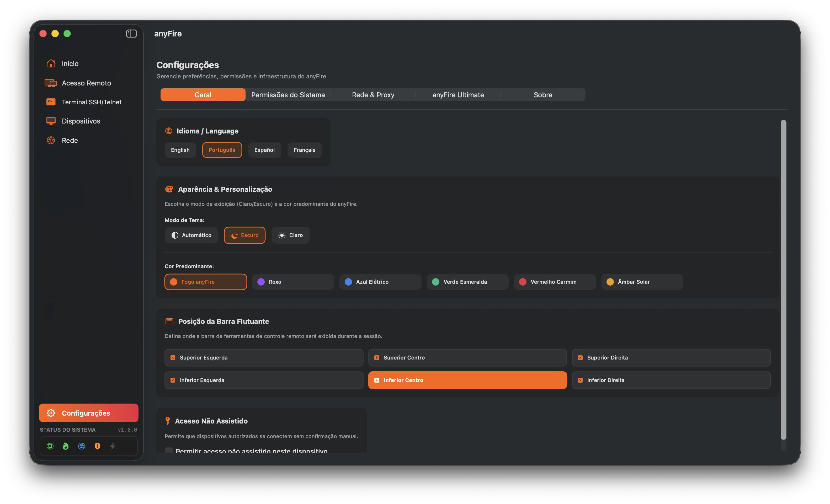Image resolution: width=830 pixels, height=504 pixels.
Task: Go to Início in sidebar
Action: [89, 64]
